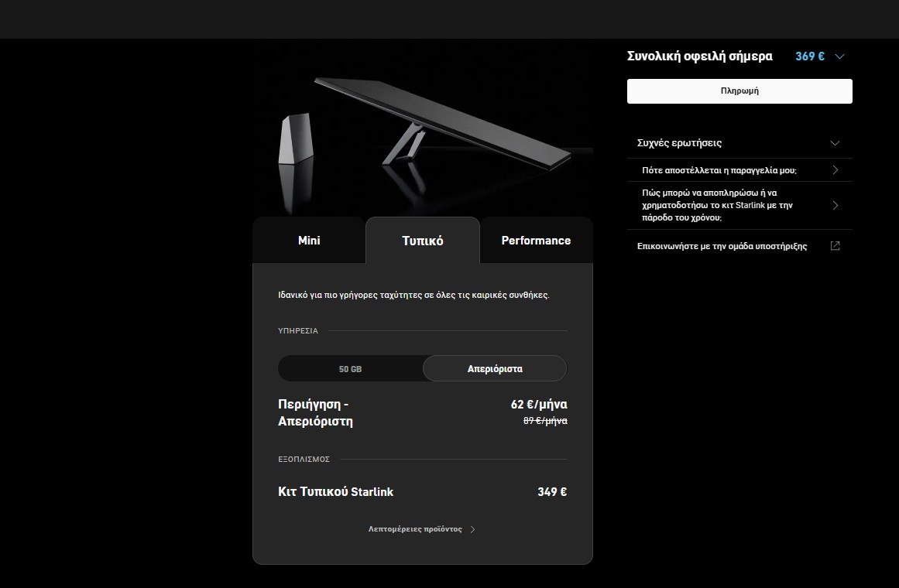Click the chevron next to Λεπτομέρειες προϊόντος

click(473, 530)
